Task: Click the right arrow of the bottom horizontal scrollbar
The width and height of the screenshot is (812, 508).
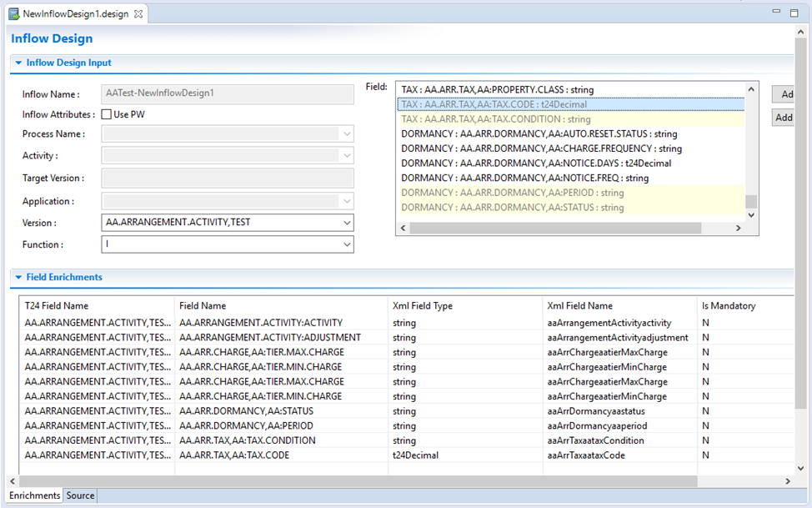Action: coord(789,481)
